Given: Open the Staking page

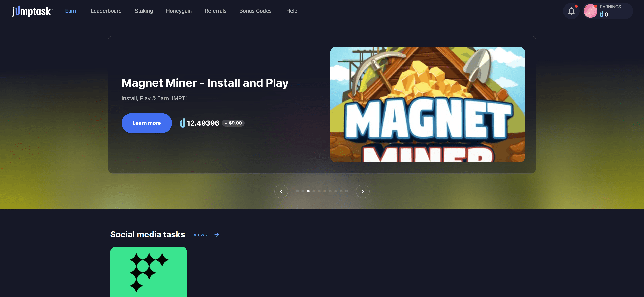Looking at the screenshot, I should click(144, 11).
